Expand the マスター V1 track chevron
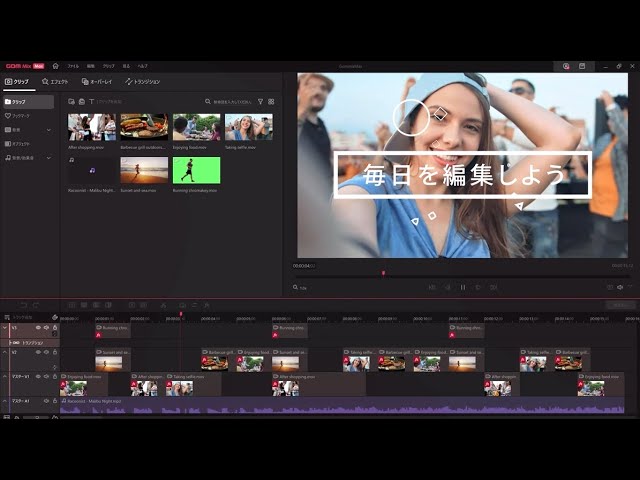The image size is (640, 480). tap(5, 377)
